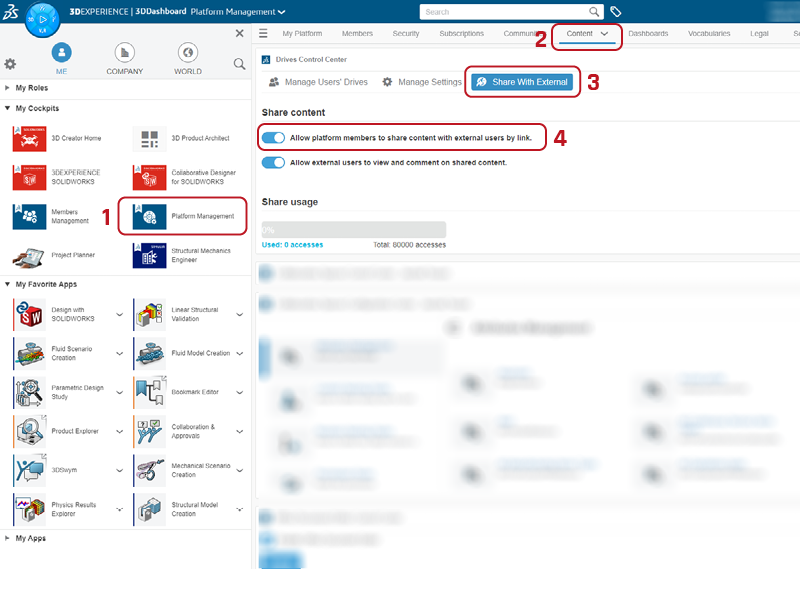
Task: Open the Platform Management dashboard dropdown
Action: 281,12
